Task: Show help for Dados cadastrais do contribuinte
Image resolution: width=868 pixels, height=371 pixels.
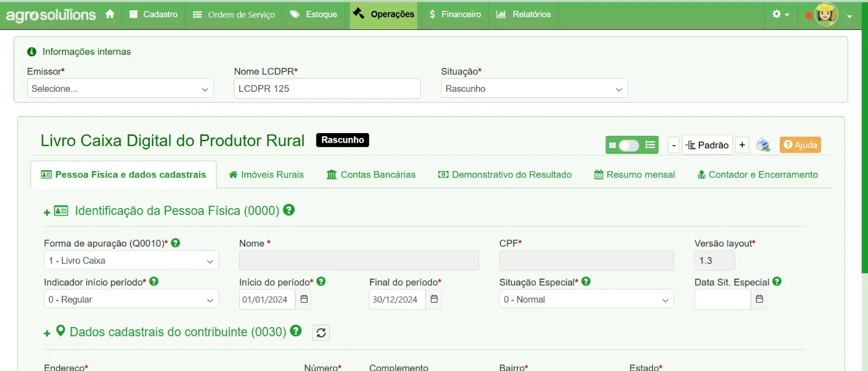Action: (296, 331)
